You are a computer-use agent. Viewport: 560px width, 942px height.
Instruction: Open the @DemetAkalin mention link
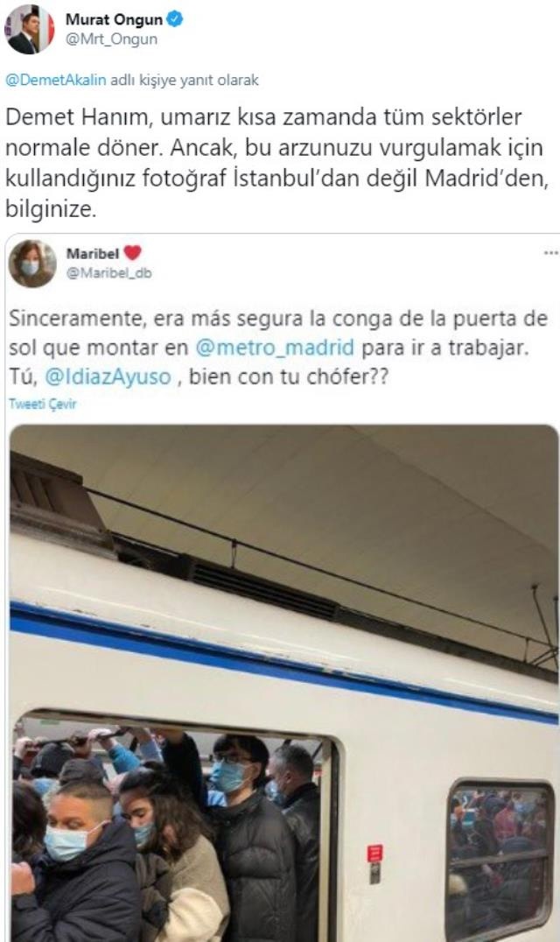tap(57, 81)
